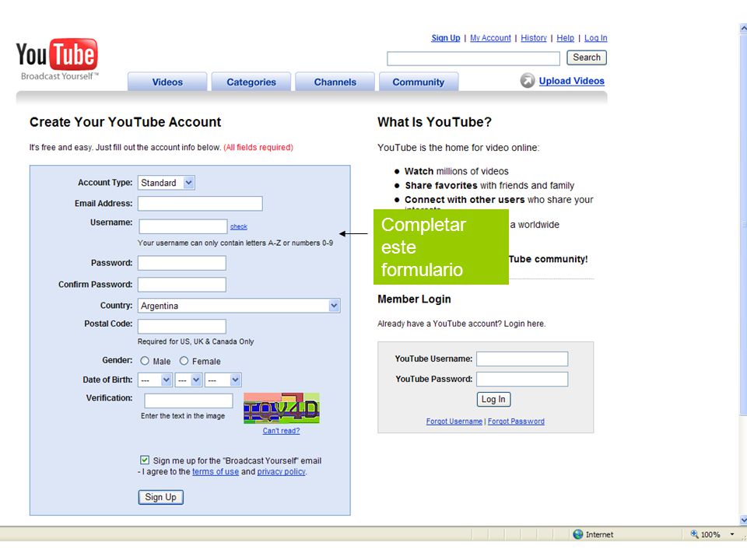Viewport: 747px width, 560px height.
Task: Open the zoom level dropdown arrow
Action: 732,534
